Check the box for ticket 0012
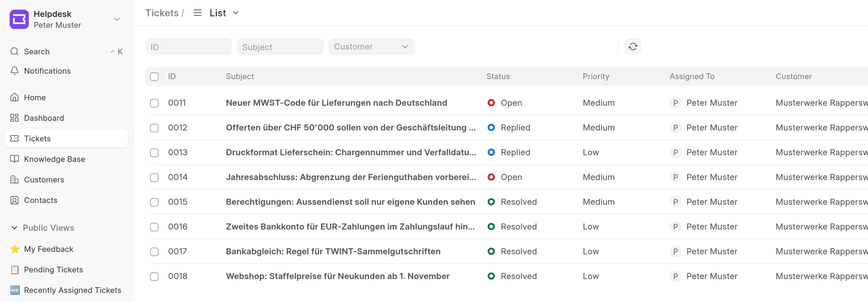 click(154, 128)
